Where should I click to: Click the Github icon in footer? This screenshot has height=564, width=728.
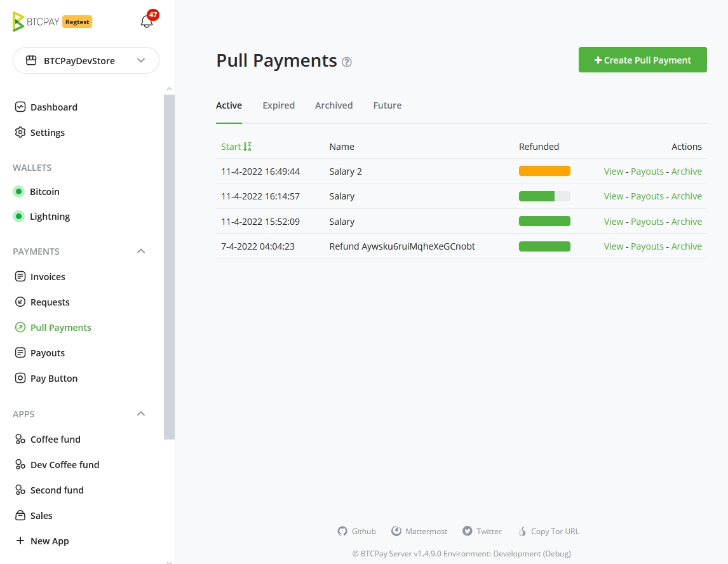[343, 531]
